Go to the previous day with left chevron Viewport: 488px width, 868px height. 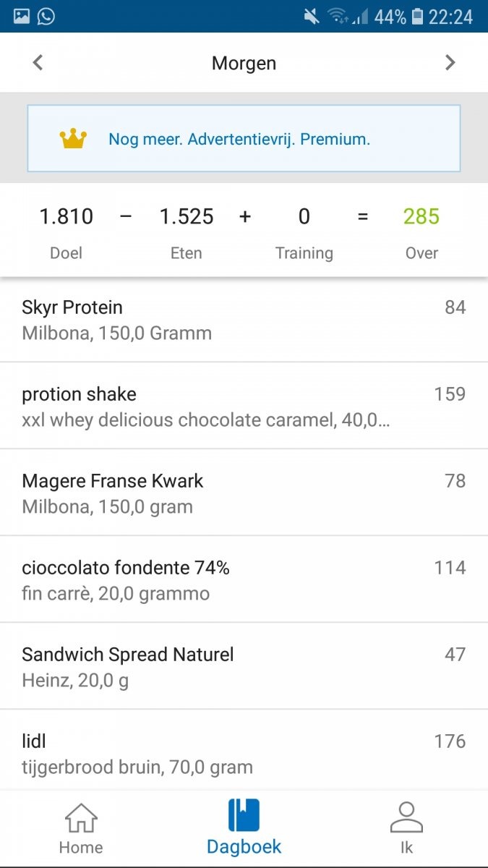[37, 63]
